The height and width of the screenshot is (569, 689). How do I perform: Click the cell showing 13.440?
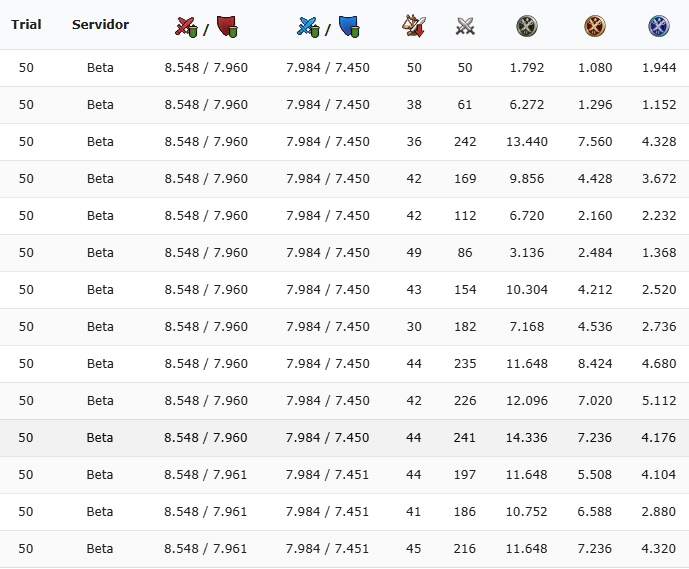pos(527,141)
